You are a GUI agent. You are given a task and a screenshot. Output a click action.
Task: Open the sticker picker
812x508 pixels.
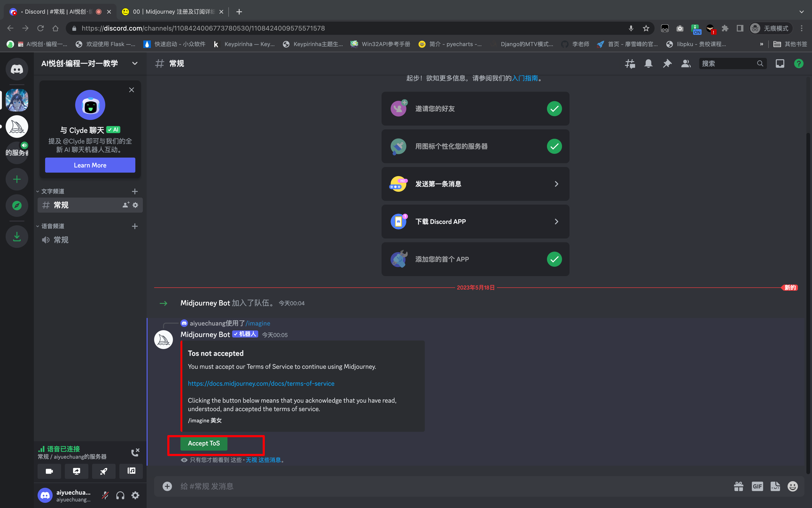pos(775,486)
